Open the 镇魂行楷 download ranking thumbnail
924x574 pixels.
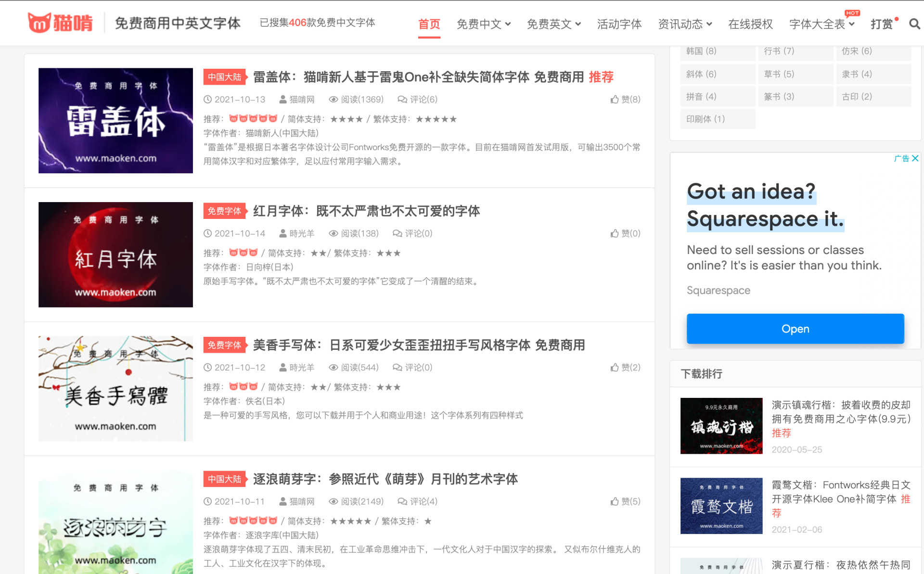pos(721,426)
